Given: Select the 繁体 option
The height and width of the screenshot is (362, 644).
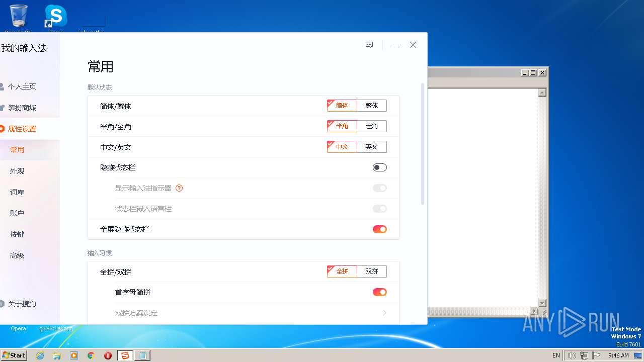Looking at the screenshot, I should [x=372, y=106].
